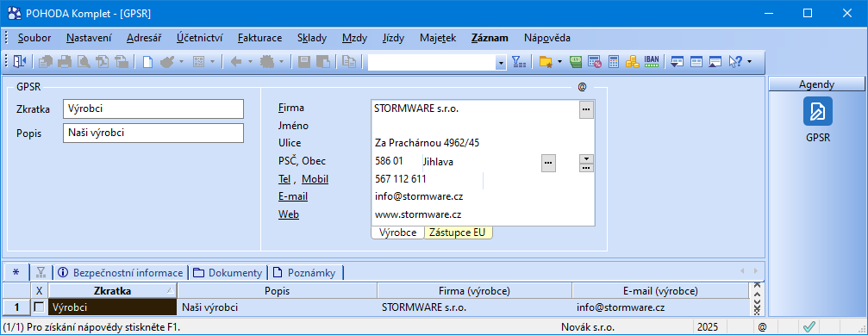The height and width of the screenshot is (335, 868).
Task: Click the QR code icon
Action: pyautogui.click(x=199, y=62)
